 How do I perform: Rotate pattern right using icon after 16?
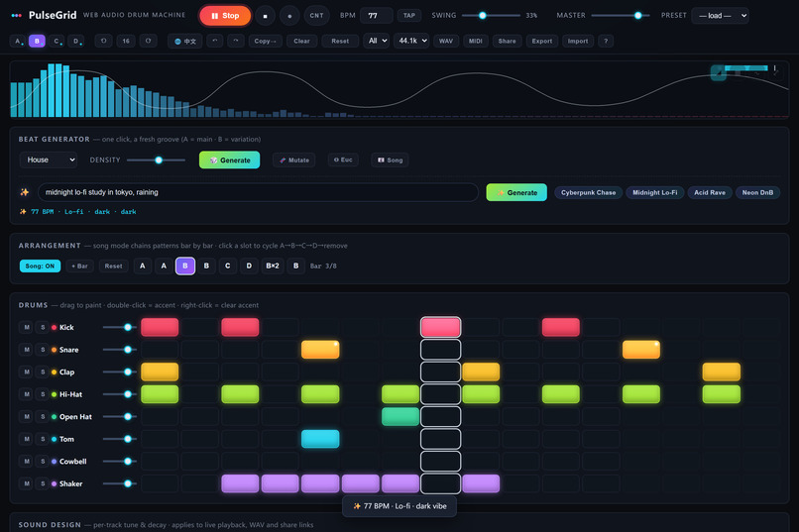coord(149,41)
